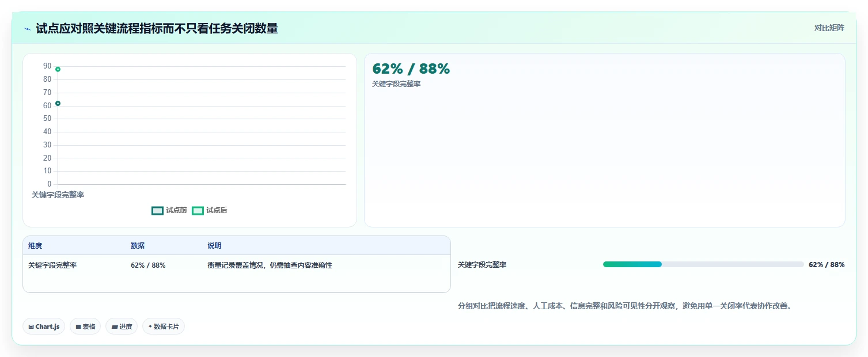
Task: Click the page title 试点应对照关键流程指标
Action: click(157, 28)
